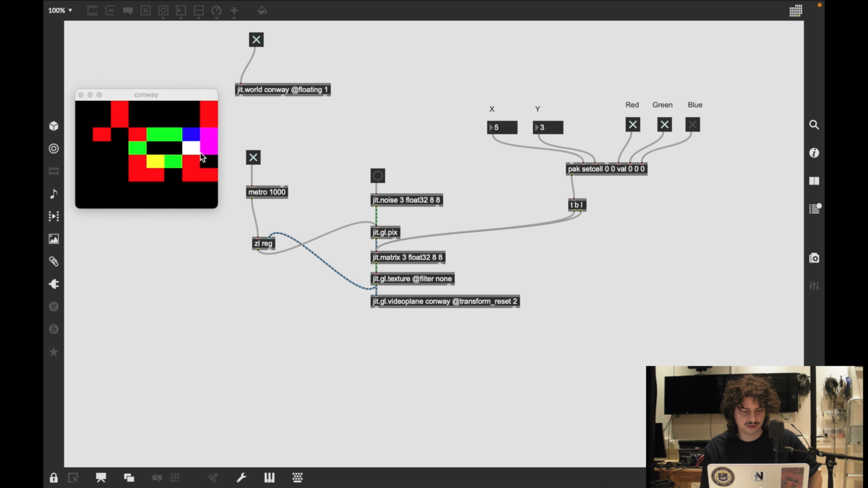The image size is (868, 488).
Task: Add a message box from top toolbar
Action: click(x=110, y=10)
